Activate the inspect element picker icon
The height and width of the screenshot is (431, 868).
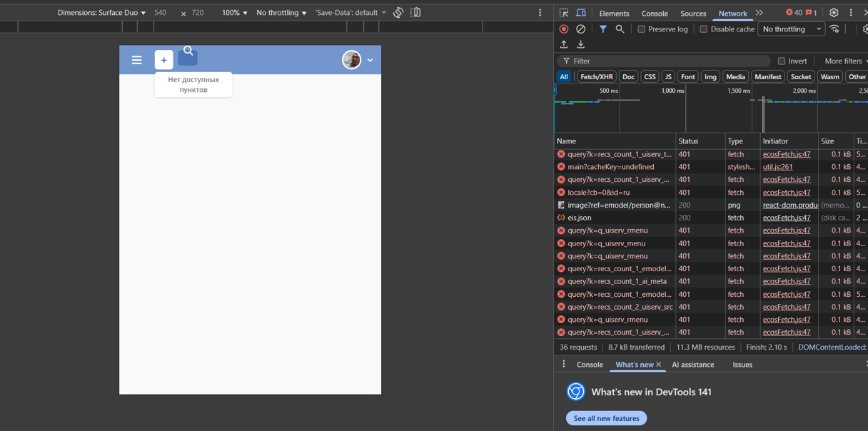(x=564, y=13)
